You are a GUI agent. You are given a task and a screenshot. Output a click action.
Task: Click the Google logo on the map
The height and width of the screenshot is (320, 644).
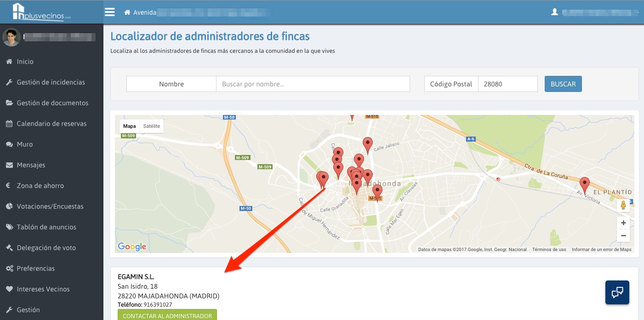[132, 247]
